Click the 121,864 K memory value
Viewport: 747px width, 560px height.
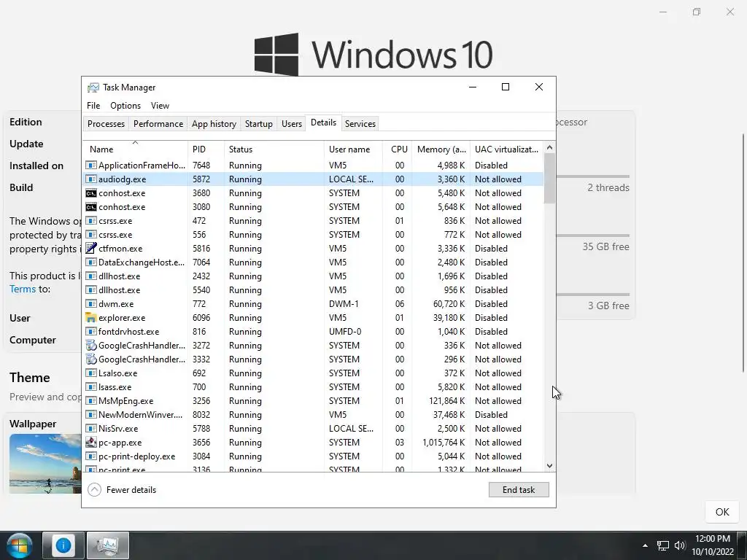pos(447,401)
